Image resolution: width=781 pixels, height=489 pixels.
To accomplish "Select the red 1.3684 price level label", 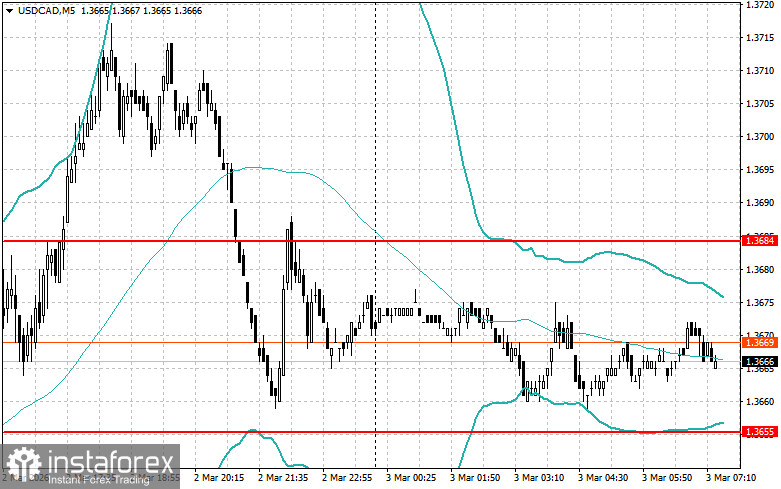I will [x=760, y=241].
